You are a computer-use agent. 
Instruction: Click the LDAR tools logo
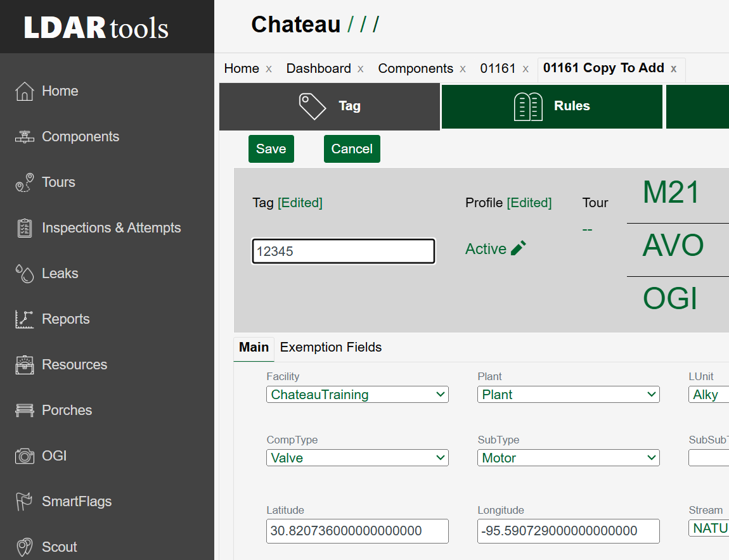(x=96, y=27)
